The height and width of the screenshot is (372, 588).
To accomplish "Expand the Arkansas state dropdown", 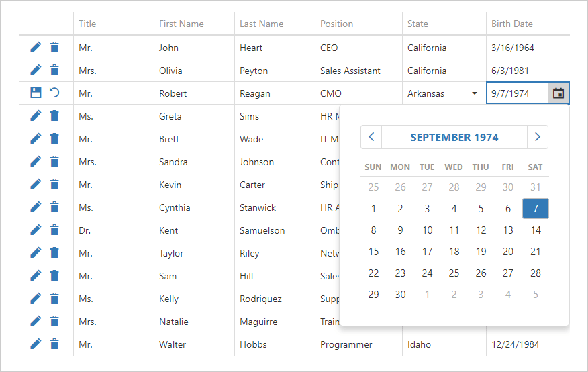I will click(x=475, y=93).
